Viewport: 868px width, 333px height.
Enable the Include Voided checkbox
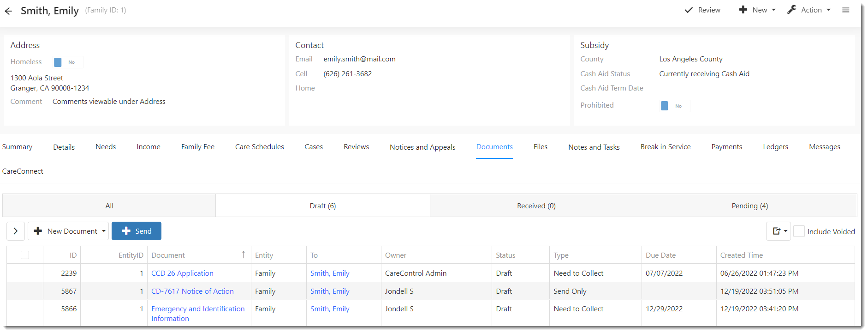pyautogui.click(x=799, y=231)
